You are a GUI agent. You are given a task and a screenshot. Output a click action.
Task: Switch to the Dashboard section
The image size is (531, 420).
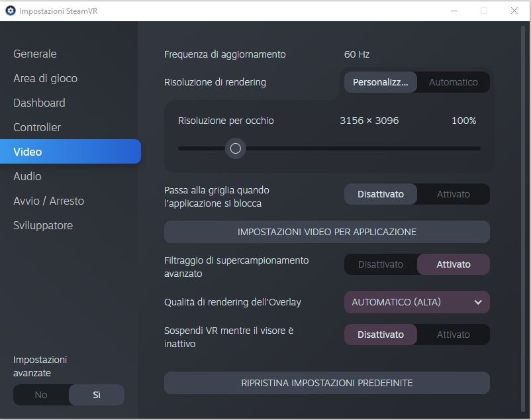click(x=39, y=103)
